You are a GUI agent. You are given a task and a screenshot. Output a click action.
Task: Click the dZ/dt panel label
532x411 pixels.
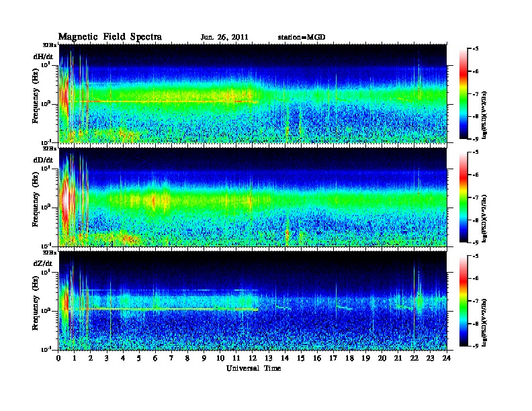click(43, 263)
